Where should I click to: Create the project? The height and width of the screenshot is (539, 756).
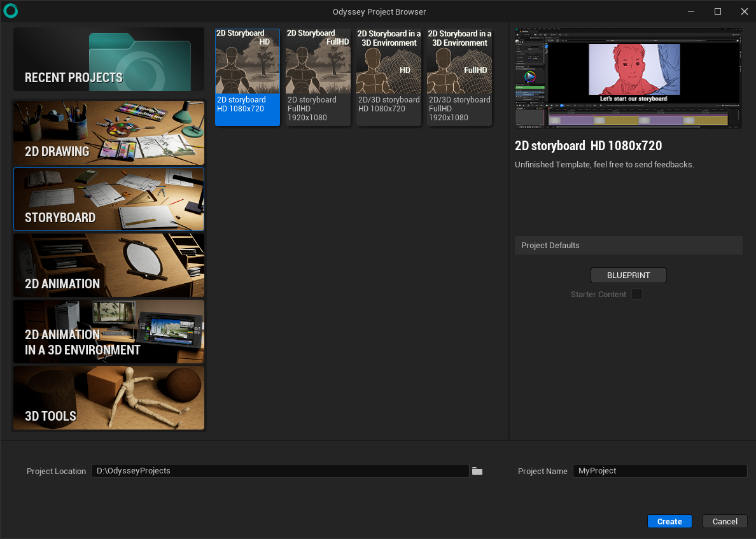tap(669, 521)
